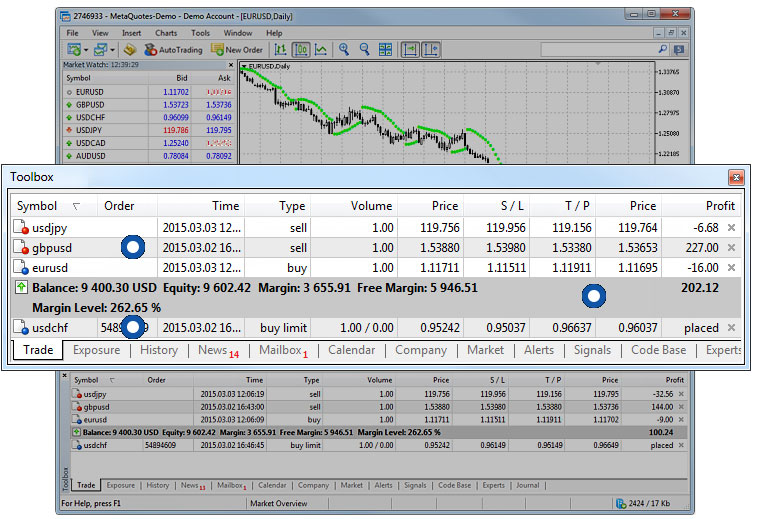
Task: Select EURUSD row in Market Watch
Action: 149,92
